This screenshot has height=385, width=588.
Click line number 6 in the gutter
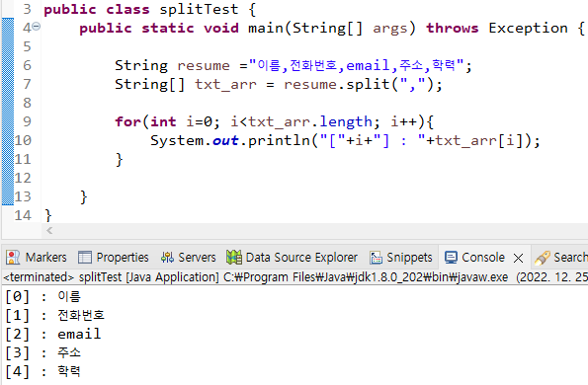[27, 65]
